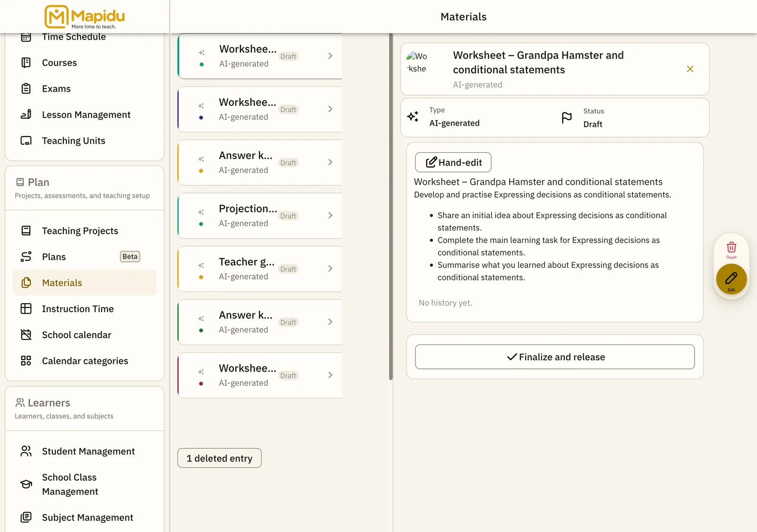The image size is (757, 532).
Task: Click the Subject Management icon
Action: (x=26, y=517)
